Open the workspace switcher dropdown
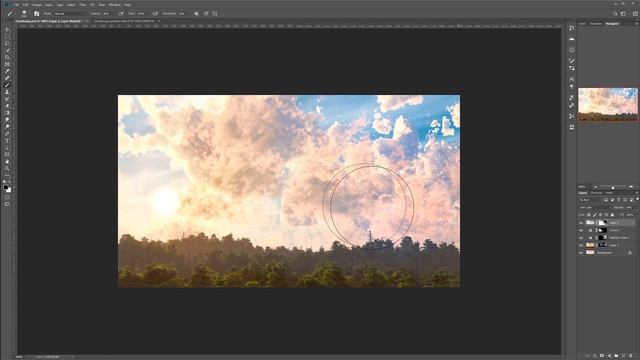The image size is (640, 360). [x=623, y=13]
